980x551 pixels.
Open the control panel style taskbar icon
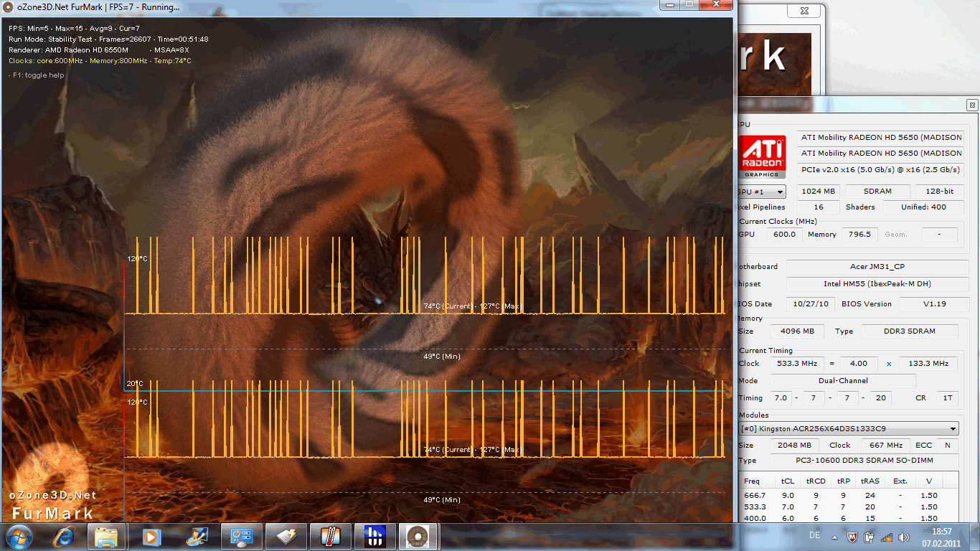[x=240, y=537]
